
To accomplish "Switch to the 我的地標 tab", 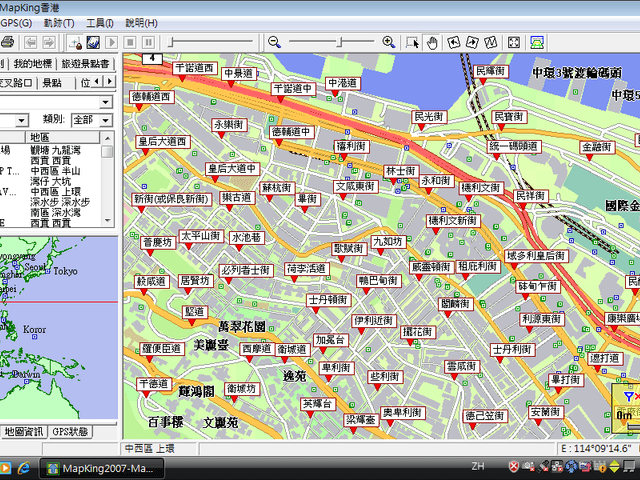I will coord(33,64).
